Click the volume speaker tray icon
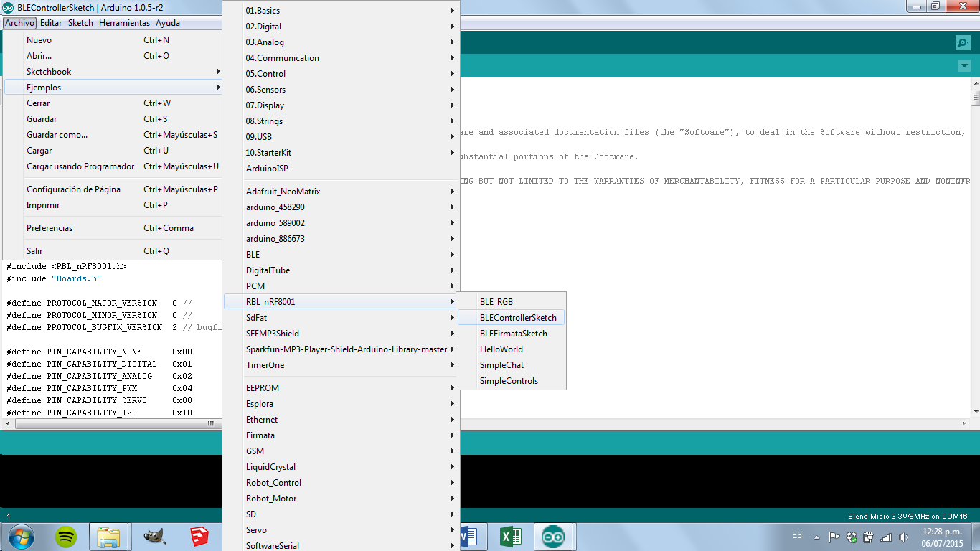The height and width of the screenshot is (551, 980). 903,537
